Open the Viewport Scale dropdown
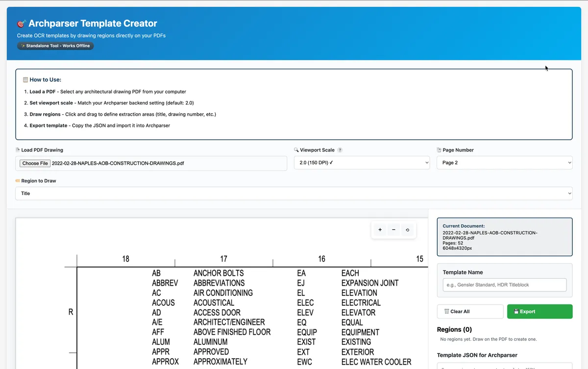Viewport: 588px width, 369px height. (x=362, y=162)
